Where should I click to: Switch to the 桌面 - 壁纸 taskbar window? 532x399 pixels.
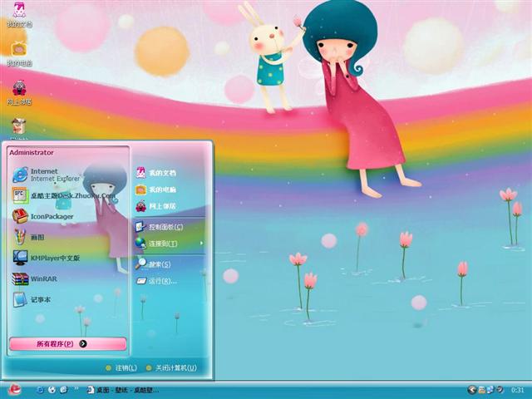123,390
